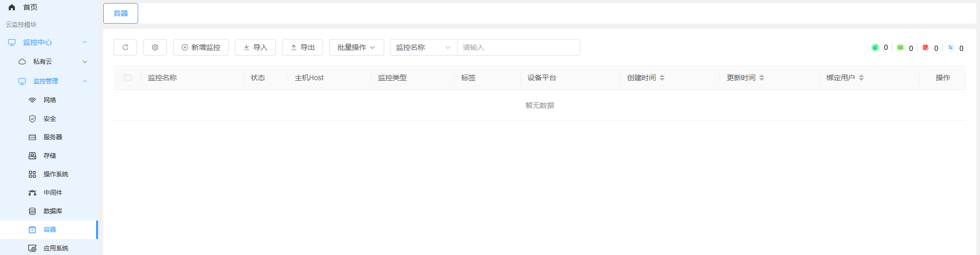980x255 pixels.
Task: Sort by 更新时间 column
Action: [762, 78]
